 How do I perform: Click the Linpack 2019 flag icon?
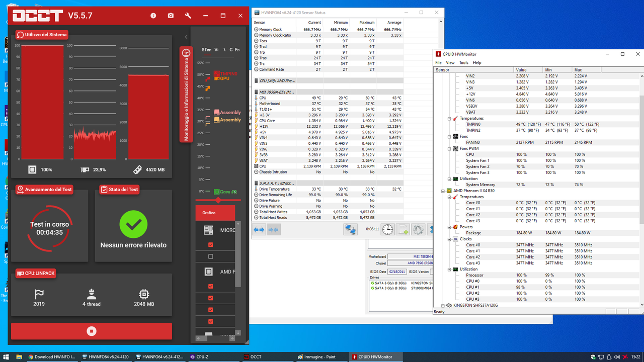(x=39, y=294)
